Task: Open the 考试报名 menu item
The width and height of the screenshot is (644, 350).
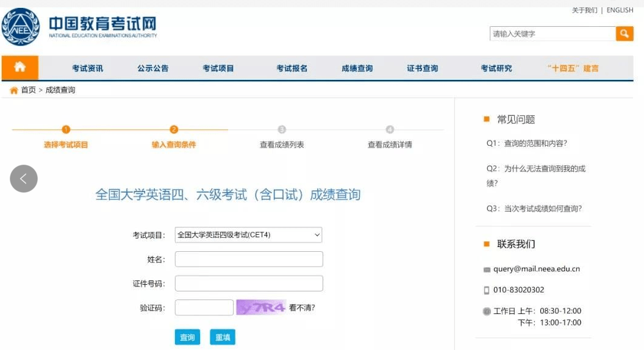Action: point(292,68)
